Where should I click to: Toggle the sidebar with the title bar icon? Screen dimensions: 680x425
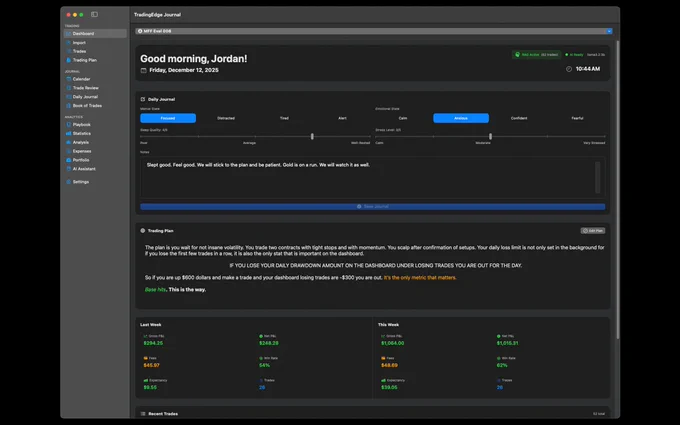[x=94, y=14]
